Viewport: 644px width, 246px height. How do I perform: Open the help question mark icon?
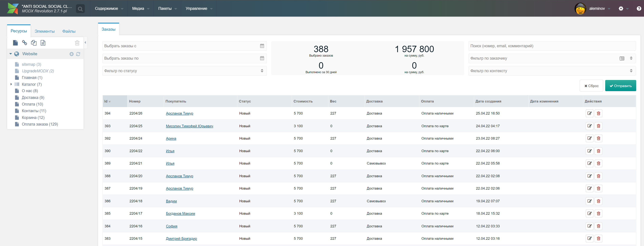tap(639, 8)
